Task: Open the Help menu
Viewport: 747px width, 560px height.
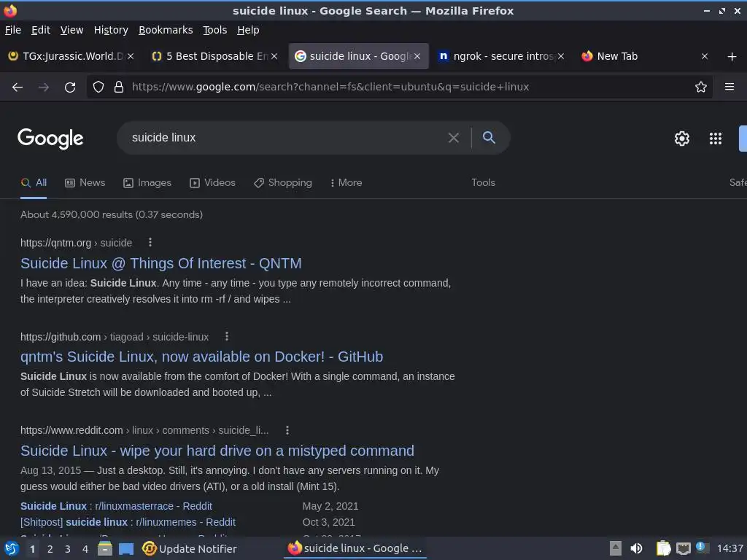Action: coord(248,30)
